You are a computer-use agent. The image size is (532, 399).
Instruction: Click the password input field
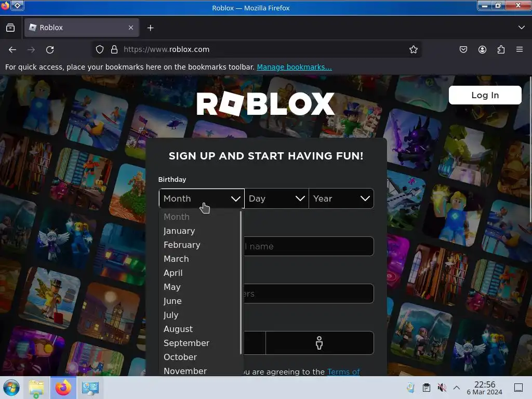click(x=309, y=294)
